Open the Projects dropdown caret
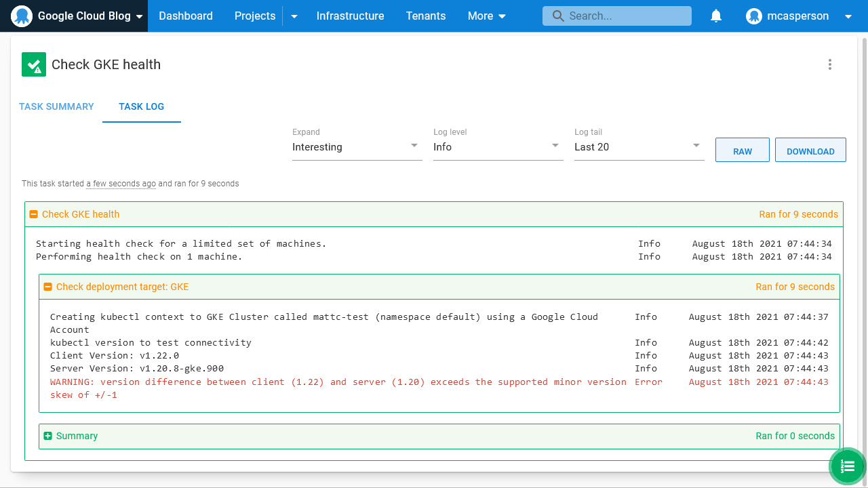The height and width of the screenshot is (488, 868). pos(294,16)
